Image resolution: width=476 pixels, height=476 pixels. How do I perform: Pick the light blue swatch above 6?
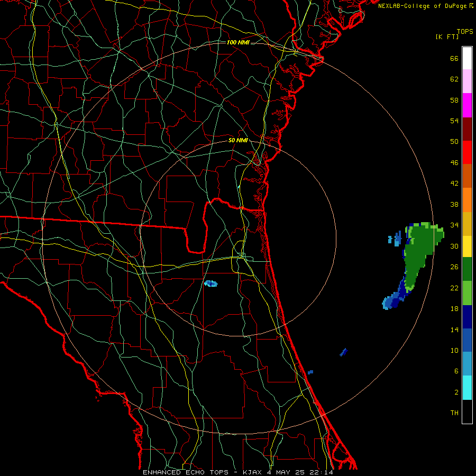[x=467, y=364]
